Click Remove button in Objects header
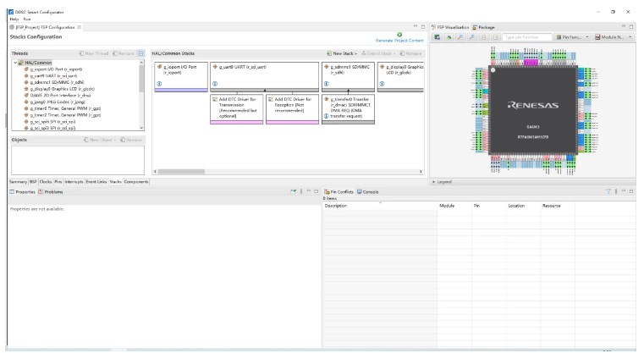 coord(131,141)
